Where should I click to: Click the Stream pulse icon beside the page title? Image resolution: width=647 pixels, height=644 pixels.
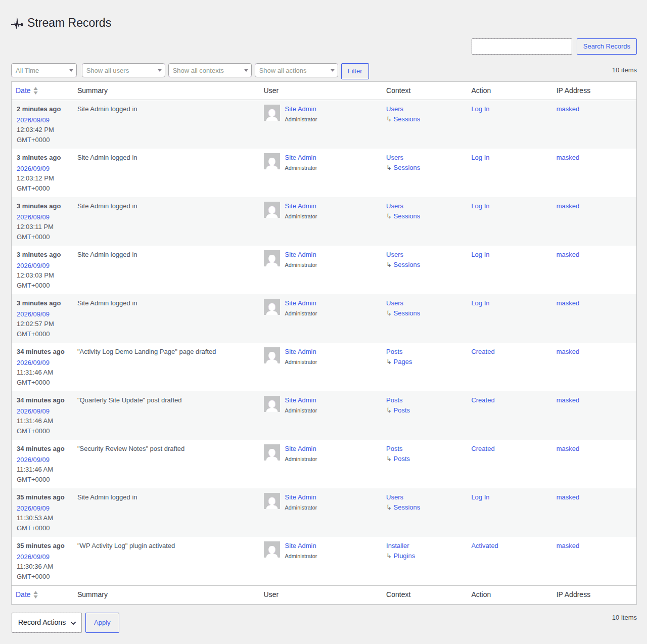(x=17, y=24)
